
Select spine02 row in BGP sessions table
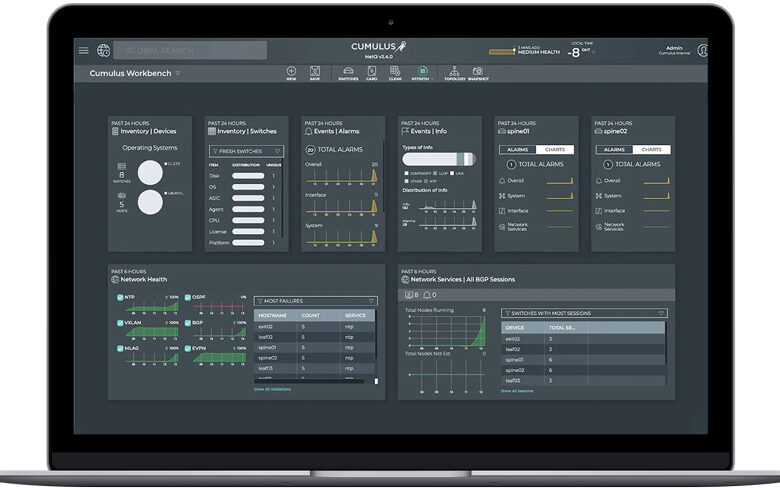click(583, 370)
